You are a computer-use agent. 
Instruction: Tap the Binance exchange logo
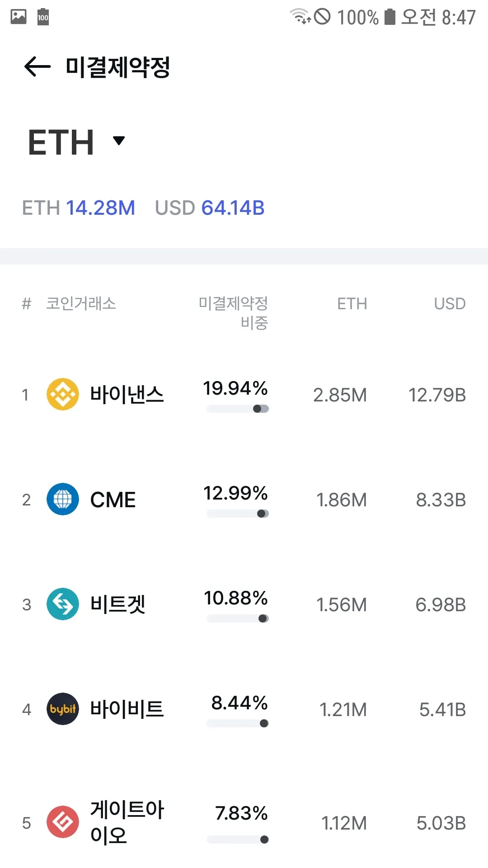click(x=63, y=394)
